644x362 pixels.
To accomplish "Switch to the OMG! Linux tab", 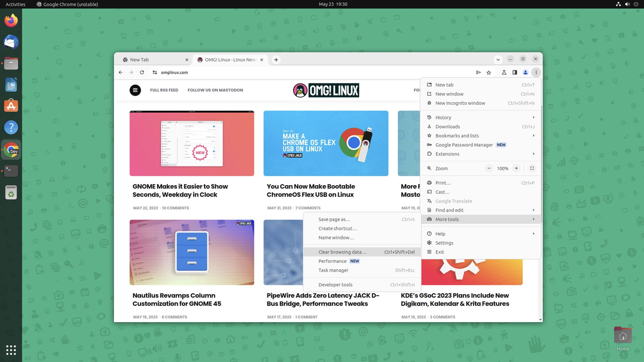I will pos(230,60).
